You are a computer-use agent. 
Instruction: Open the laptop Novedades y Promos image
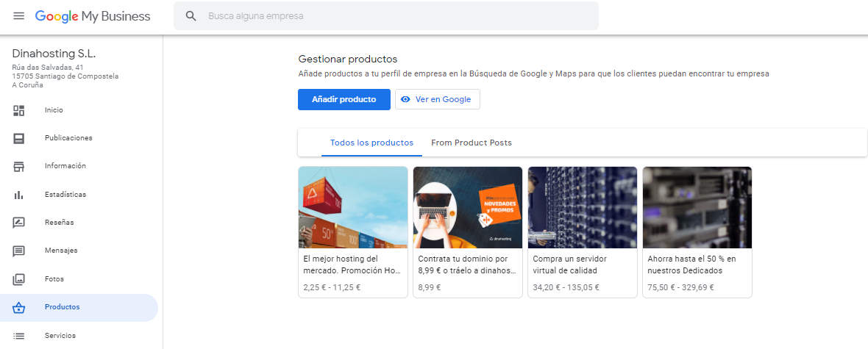pyautogui.click(x=468, y=207)
